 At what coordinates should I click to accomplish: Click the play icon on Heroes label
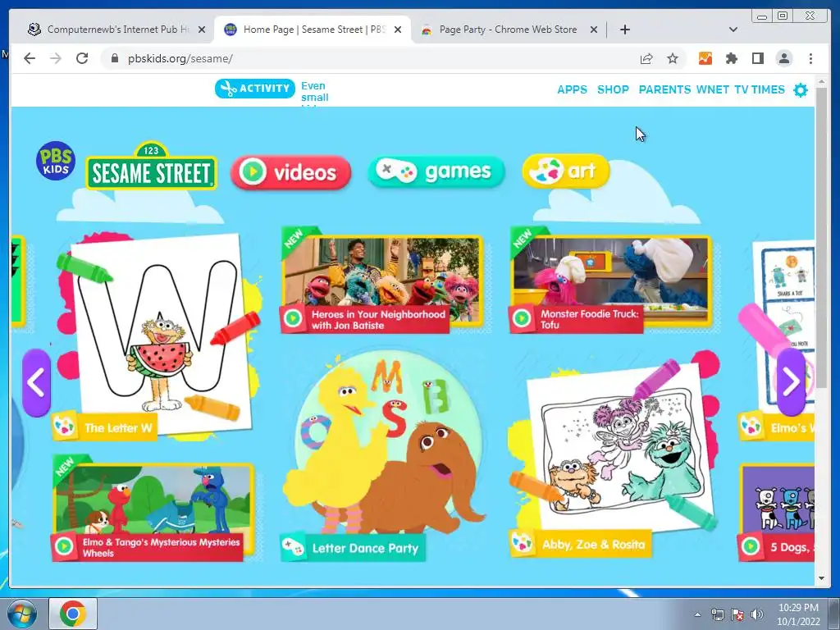[293, 319]
